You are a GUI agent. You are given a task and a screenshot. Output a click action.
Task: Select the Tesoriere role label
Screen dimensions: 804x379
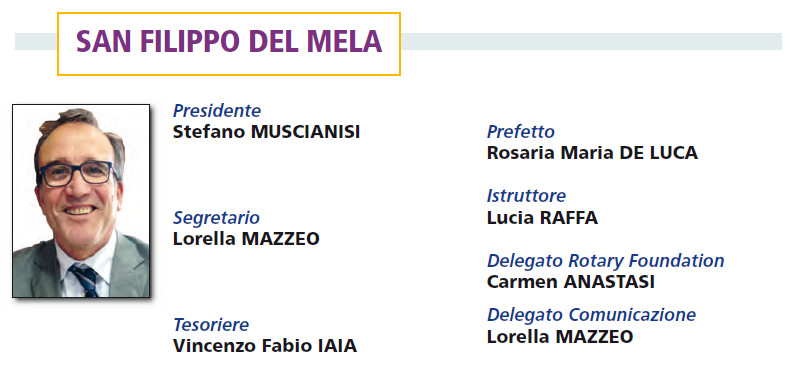coord(211,325)
